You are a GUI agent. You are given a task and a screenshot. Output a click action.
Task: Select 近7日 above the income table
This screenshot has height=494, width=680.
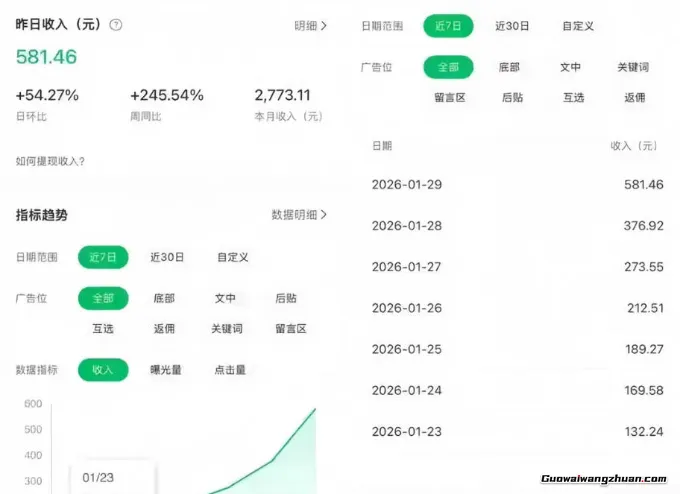click(448, 26)
